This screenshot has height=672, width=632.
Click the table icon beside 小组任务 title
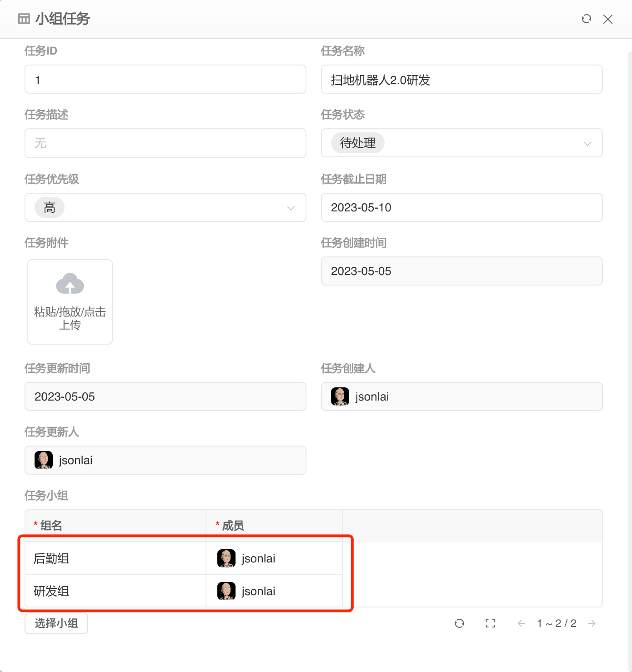24,19
